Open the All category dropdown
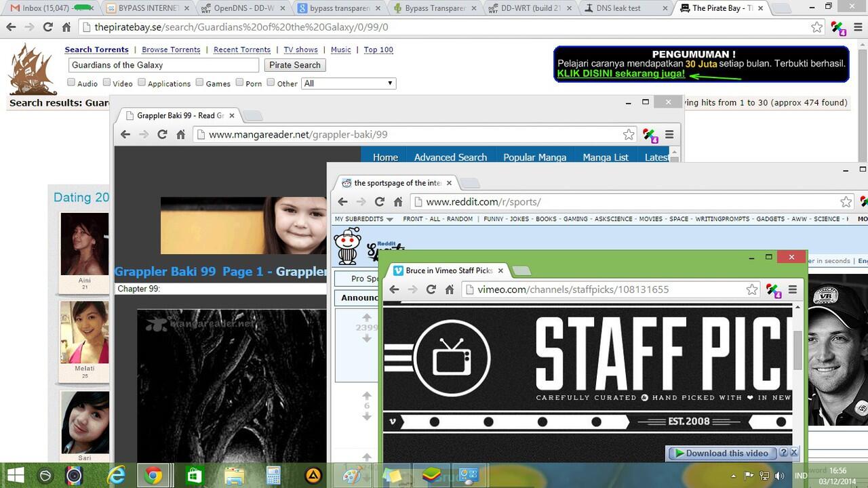The width and height of the screenshot is (868, 488). pos(349,83)
